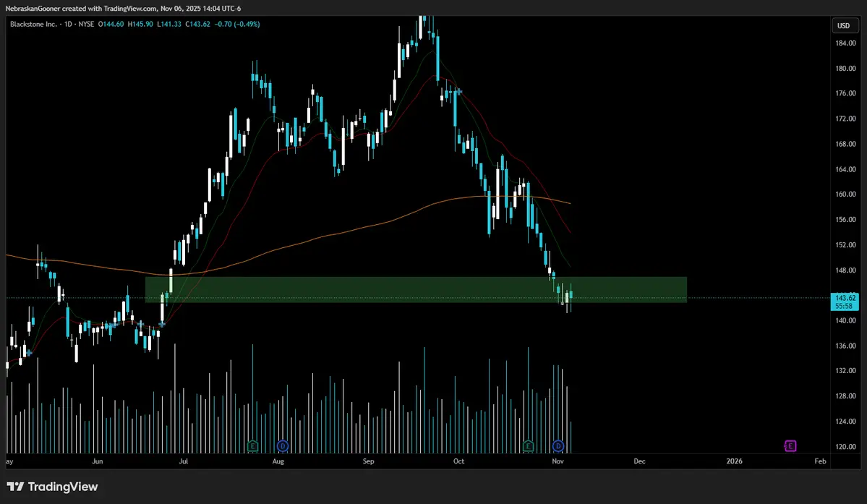
Task: Click the Jun label on time axis
Action: pos(98,461)
